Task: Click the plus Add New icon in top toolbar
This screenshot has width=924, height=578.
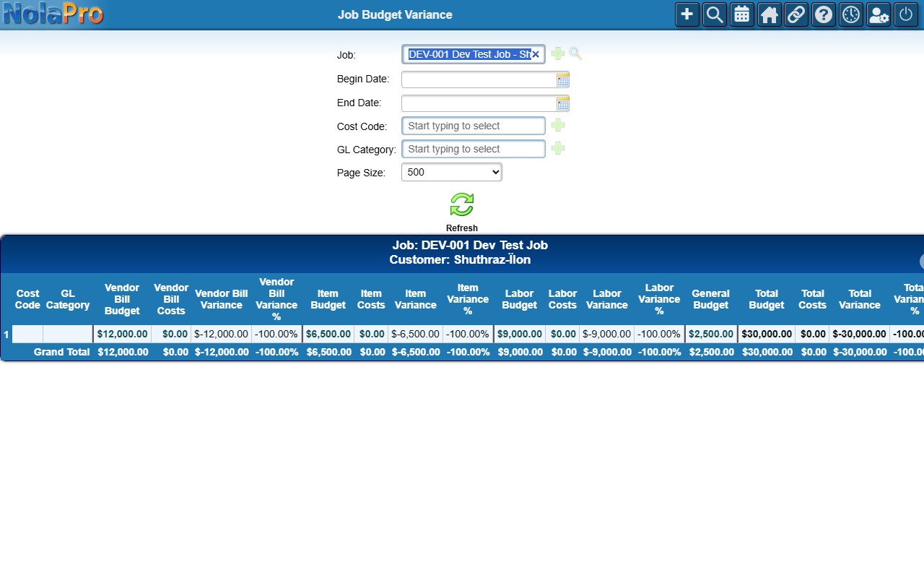Action: [x=687, y=14]
